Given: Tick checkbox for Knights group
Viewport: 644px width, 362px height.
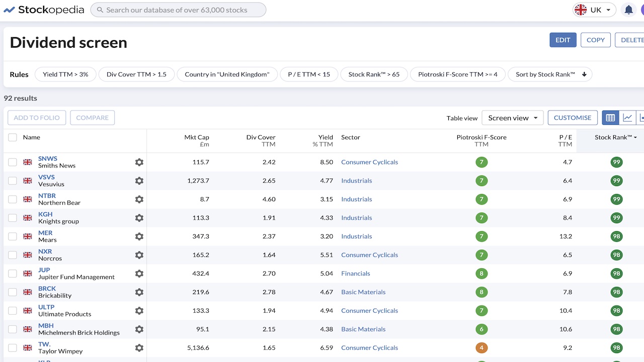Looking at the screenshot, I should tap(13, 218).
